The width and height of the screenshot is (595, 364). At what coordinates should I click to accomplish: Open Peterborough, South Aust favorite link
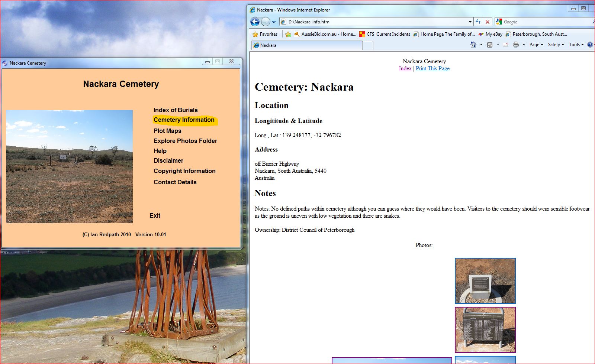pyautogui.click(x=536, y=34)
